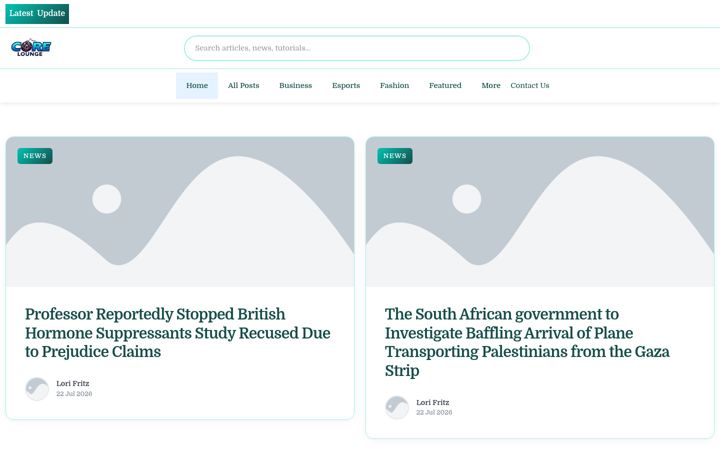Open Professor Reportedly Stopped British Hormone headline

[178, 333]
